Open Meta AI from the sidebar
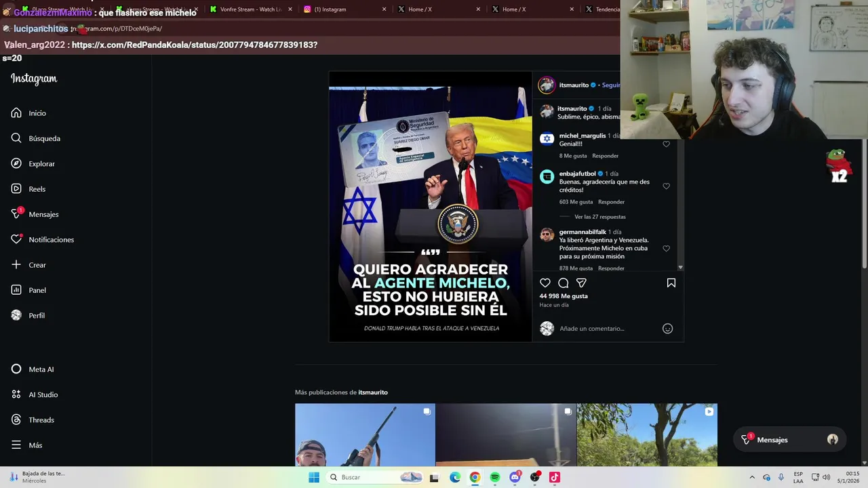The width and height of the screenshot is (868, 488). [33, 369]
